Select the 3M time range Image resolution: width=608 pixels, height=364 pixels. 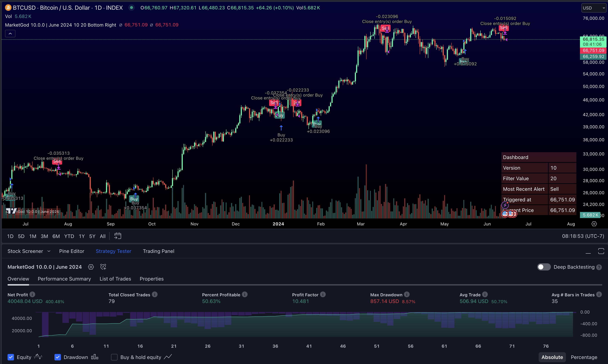[44, 236]
